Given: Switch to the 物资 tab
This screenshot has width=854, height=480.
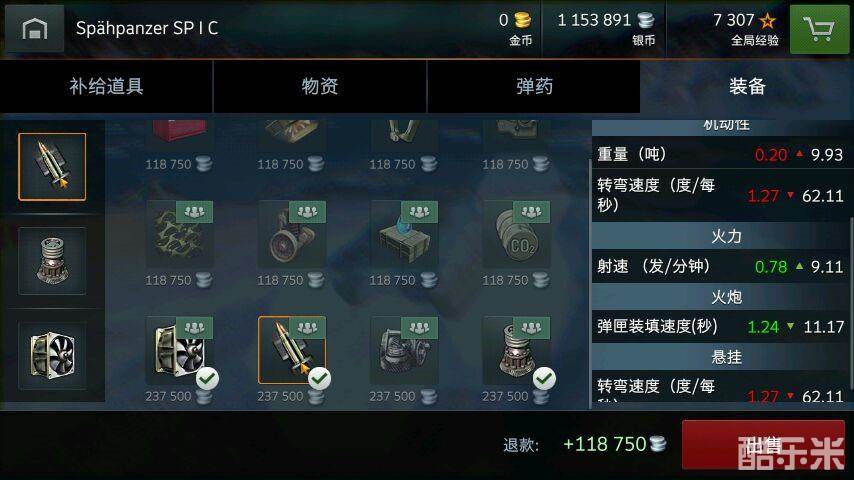Looking at the screenshot, I should point(320,86).
